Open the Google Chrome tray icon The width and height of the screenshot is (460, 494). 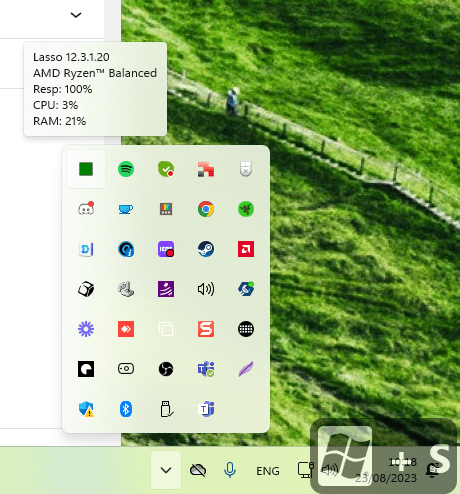206,209
